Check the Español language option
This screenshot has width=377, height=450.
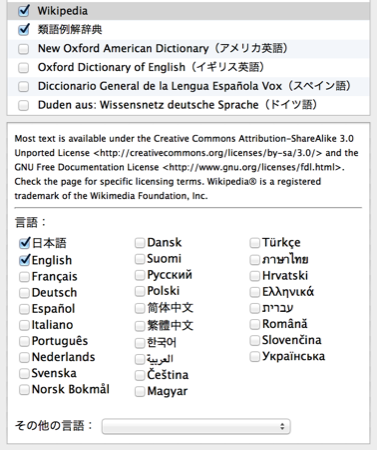24,309
